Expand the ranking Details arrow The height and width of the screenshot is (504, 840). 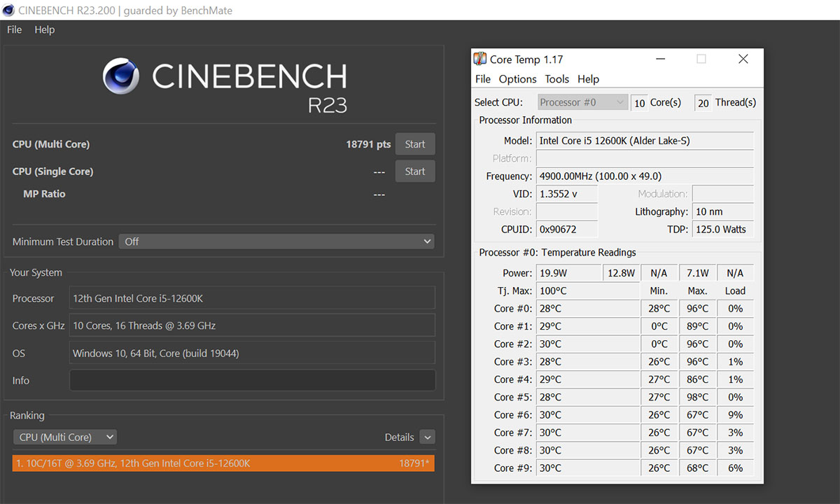(428, 437)
